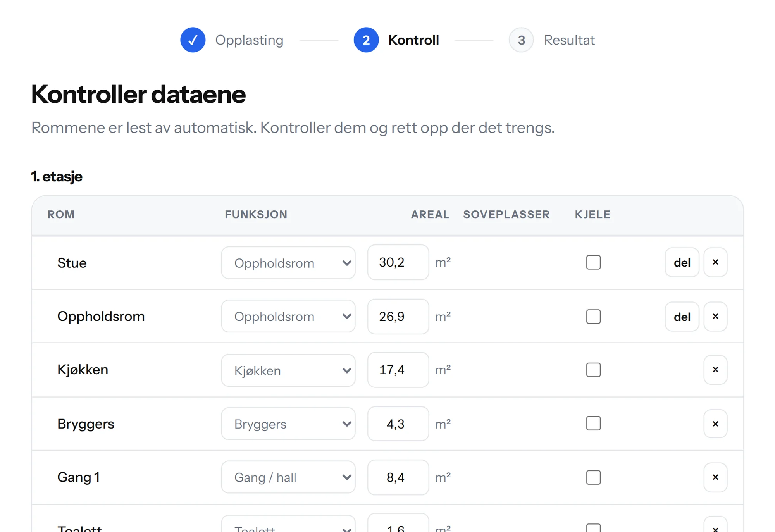Click the step 3 Resultat circle
This screenshot has width=775, height=532.
(521, 40)
